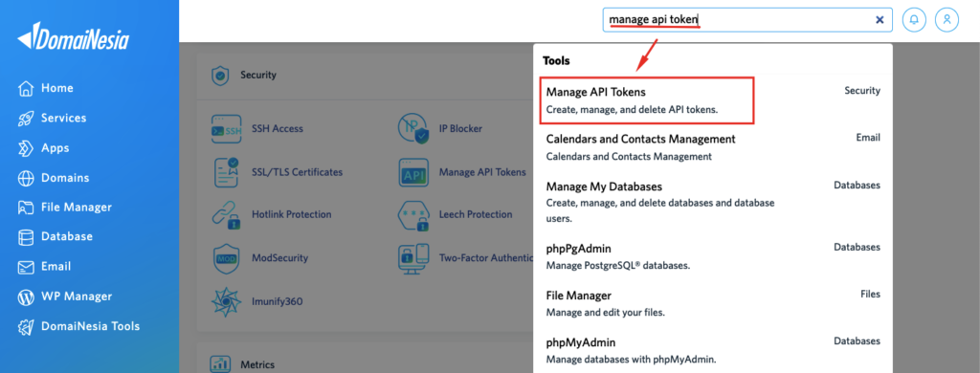This screenshot has height=373, width=980.
Task: Select Calendars and Contacts Management result
Action: coord(713,147)
